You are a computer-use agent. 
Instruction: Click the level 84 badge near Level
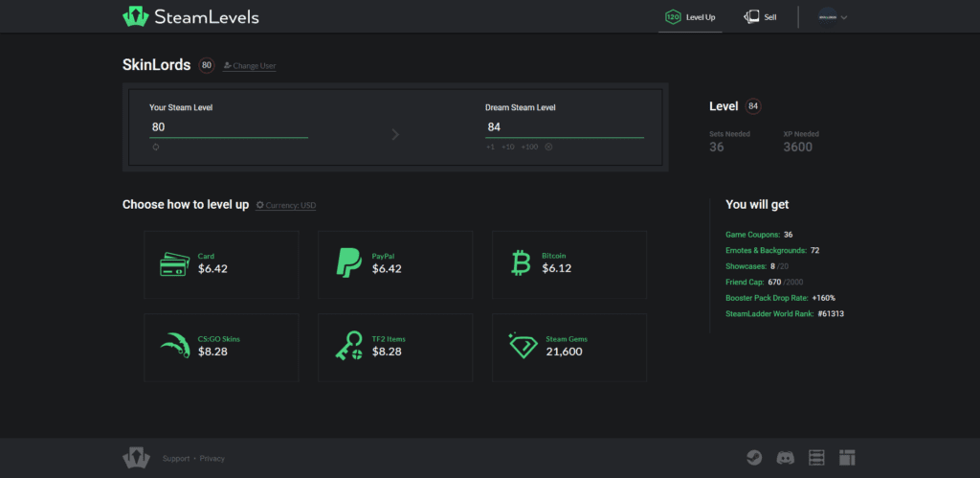point(753,106)
